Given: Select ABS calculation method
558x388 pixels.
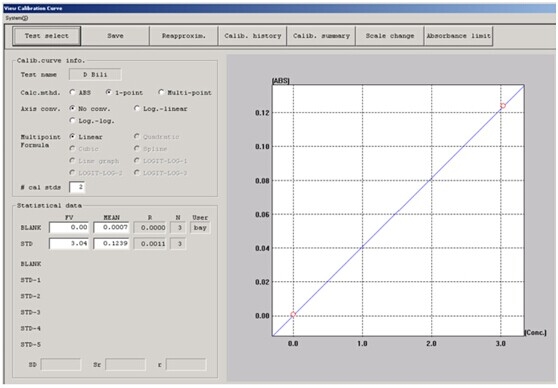Looking at the screenshot, I should tap(73, 93).
